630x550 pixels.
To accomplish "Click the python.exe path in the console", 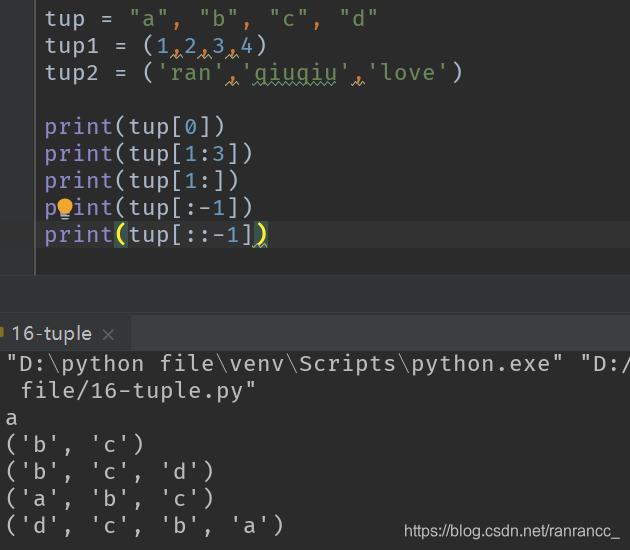I will (284, 364).
